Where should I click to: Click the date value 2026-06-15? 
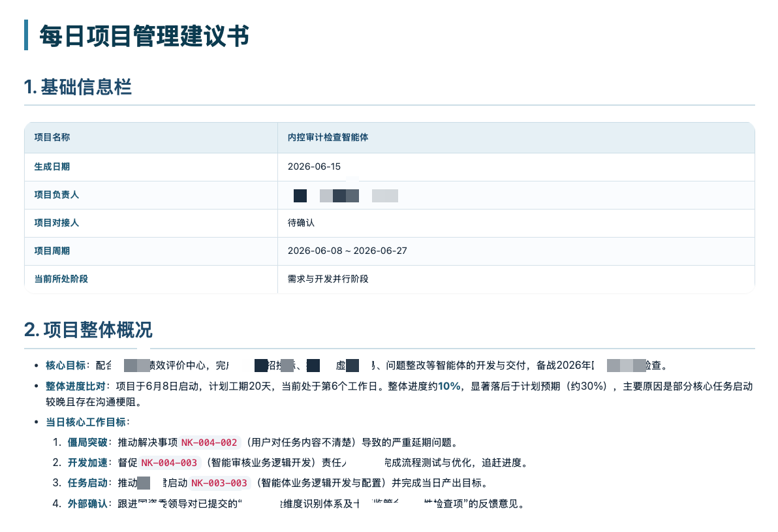[314, 166]
